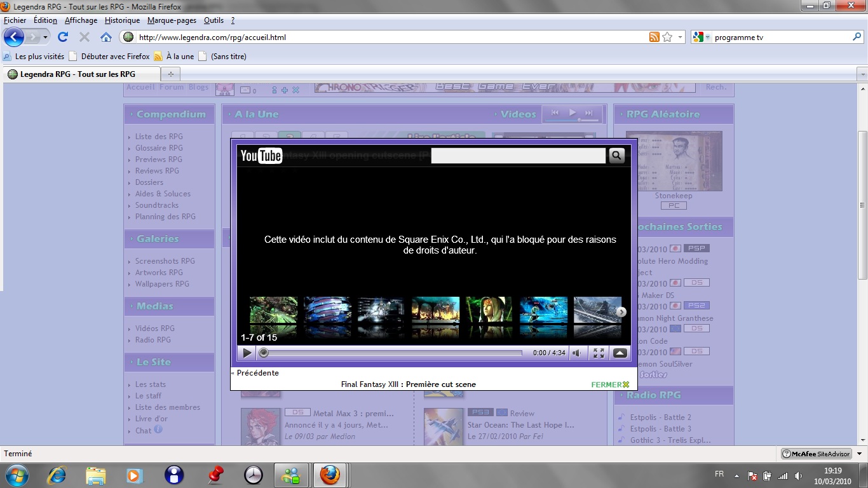The width and height of the screenshot is (868, 488).
Task: Click the YouTube player search field
Action: click(518, 156)
